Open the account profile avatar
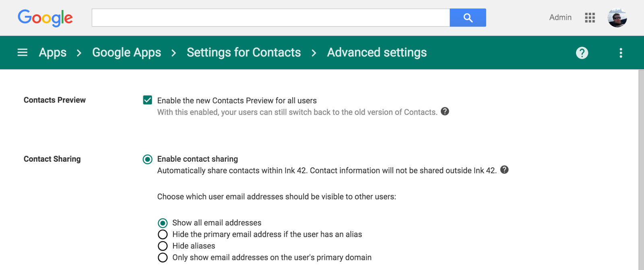Image resolution: width=644 pixels, height=270 pixels. coord(617,18)
